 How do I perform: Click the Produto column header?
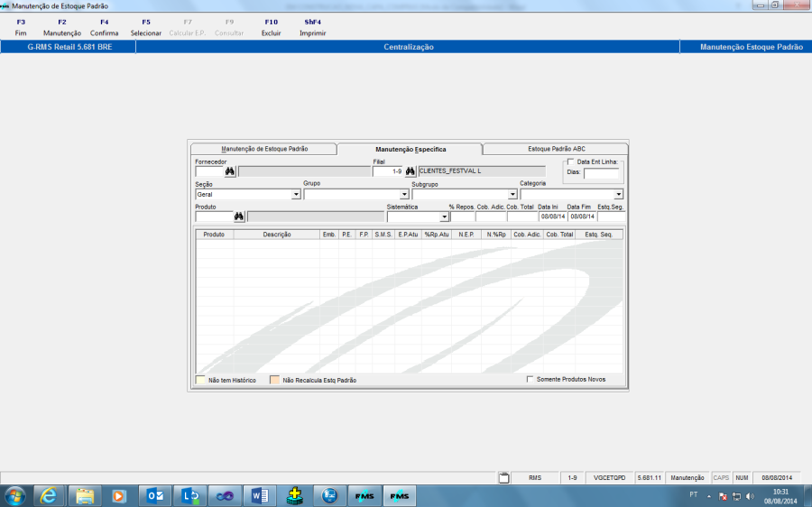pos(214,235)
